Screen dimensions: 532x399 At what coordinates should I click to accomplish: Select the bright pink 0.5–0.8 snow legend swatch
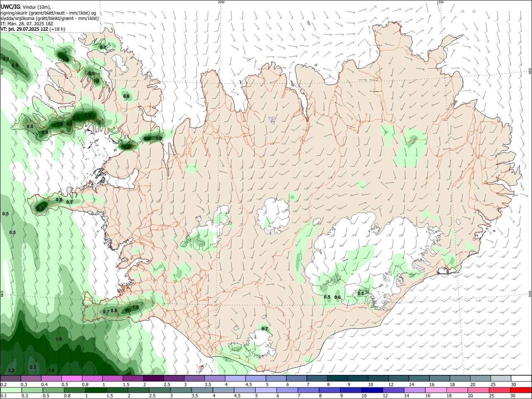pyautogui.click(x=71, y=378)
